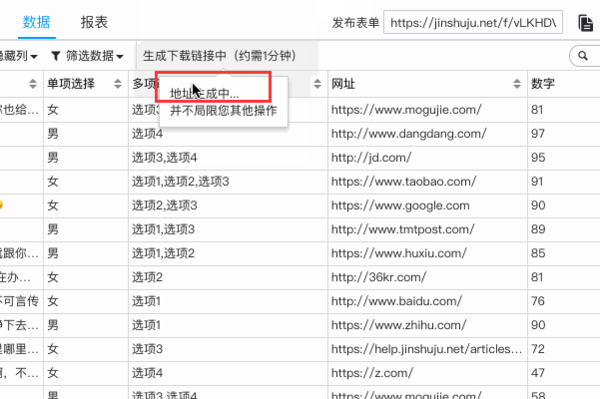Click the 男 cell in dangdang.com row
The width and height of the screenshot is (600, 399).
(x=86, y=134)
